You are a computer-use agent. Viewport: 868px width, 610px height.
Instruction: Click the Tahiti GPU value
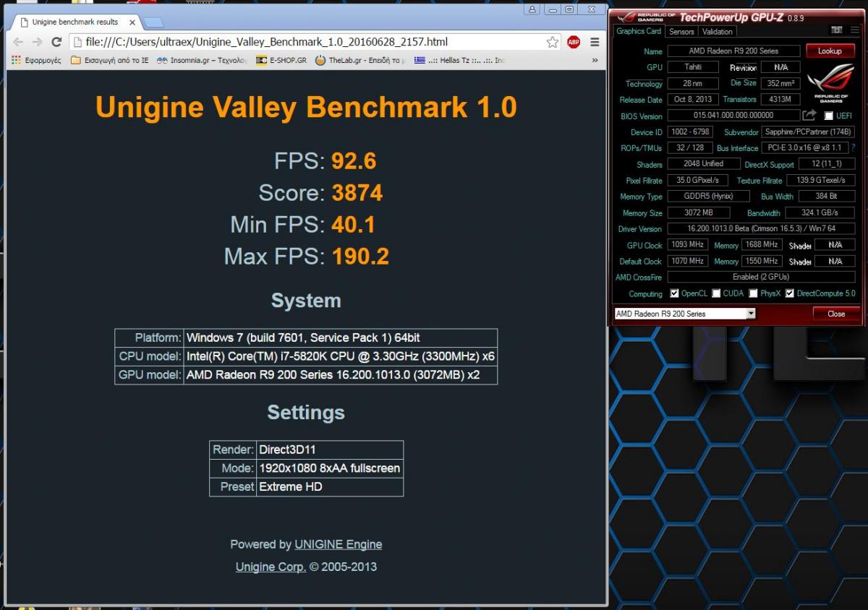(x=693, y=67)
